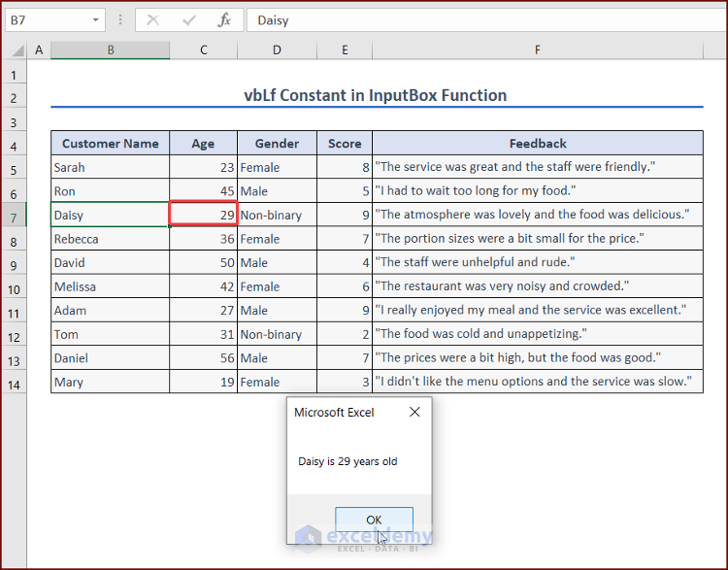Click the 'Microsoft Excel' dialog title
Screen dimensions: 728x570
[334, 412]
